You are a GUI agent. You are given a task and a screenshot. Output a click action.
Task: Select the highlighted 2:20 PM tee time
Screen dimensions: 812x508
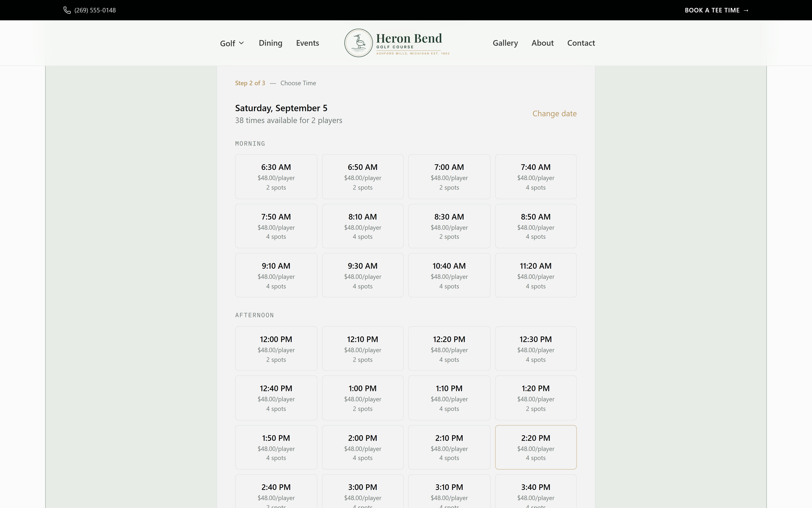point(536,447)
